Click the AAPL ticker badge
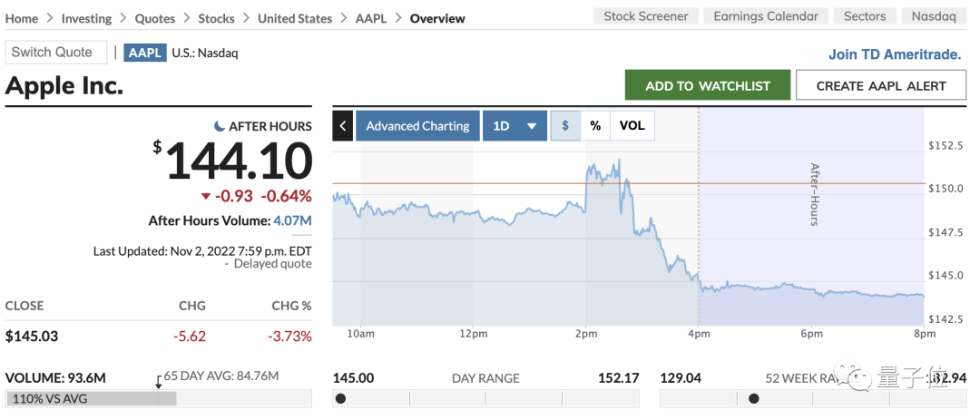This screenshot has width=980, height=420. pos(145,53)
